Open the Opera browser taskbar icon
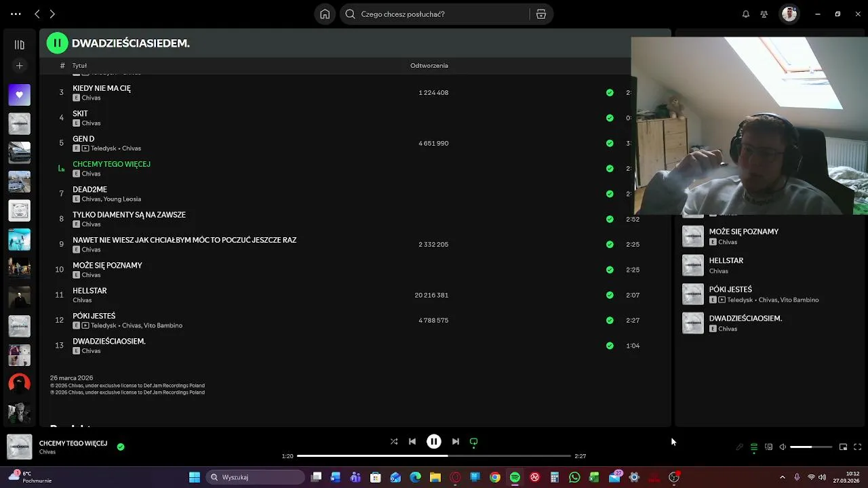The height and width of the screenshot is (488, 868). [455, 477]
